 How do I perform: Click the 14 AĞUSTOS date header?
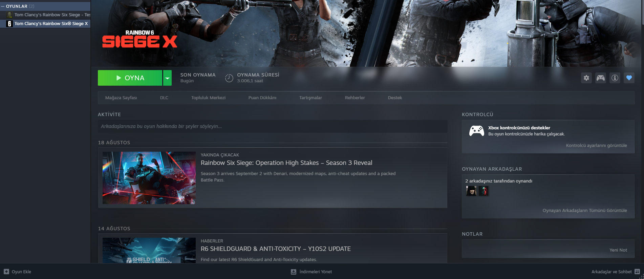pos(114,229)
